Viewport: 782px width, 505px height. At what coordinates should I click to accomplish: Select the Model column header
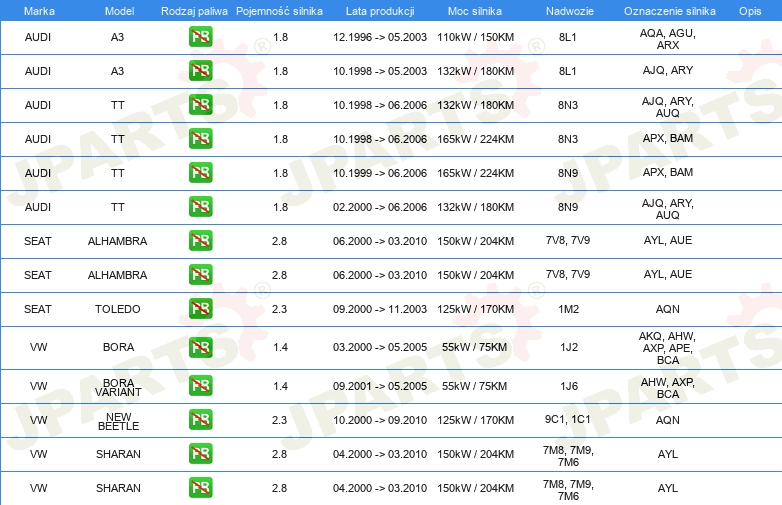[119, 11]
